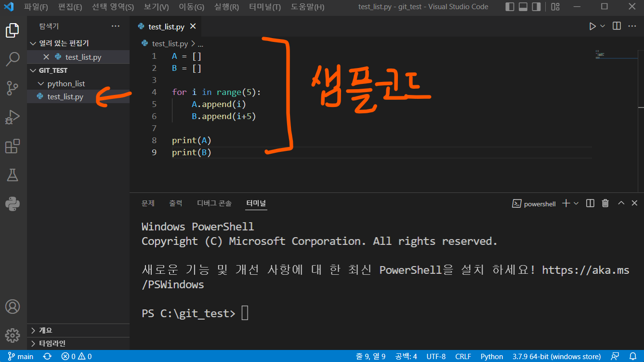Click the feedback icon in status bar
Viewport: 644px width, 362px height.
pos(615,356)
